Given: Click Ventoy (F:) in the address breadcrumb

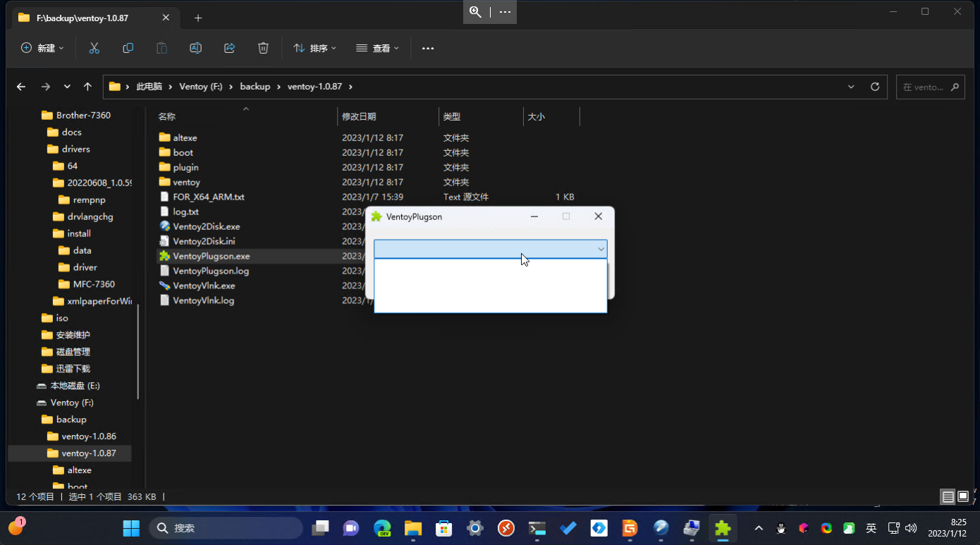Looking at the screenshot, I should pos(201,87).
